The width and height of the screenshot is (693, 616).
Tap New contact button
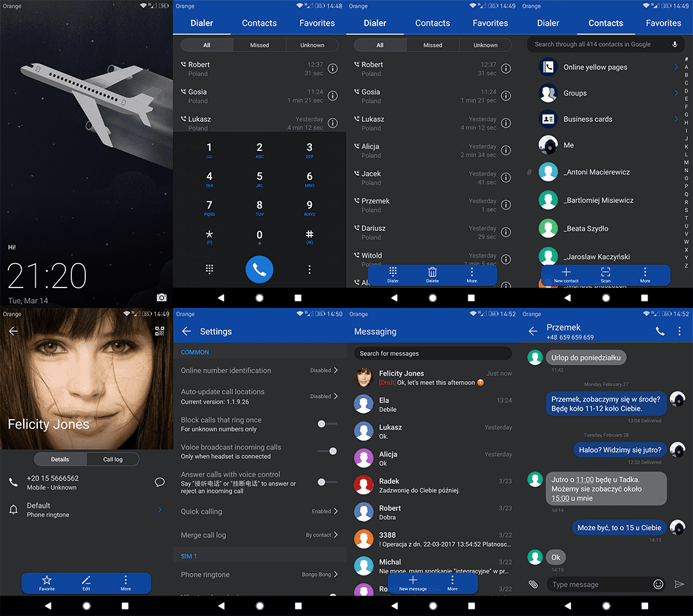pos(566,275)
